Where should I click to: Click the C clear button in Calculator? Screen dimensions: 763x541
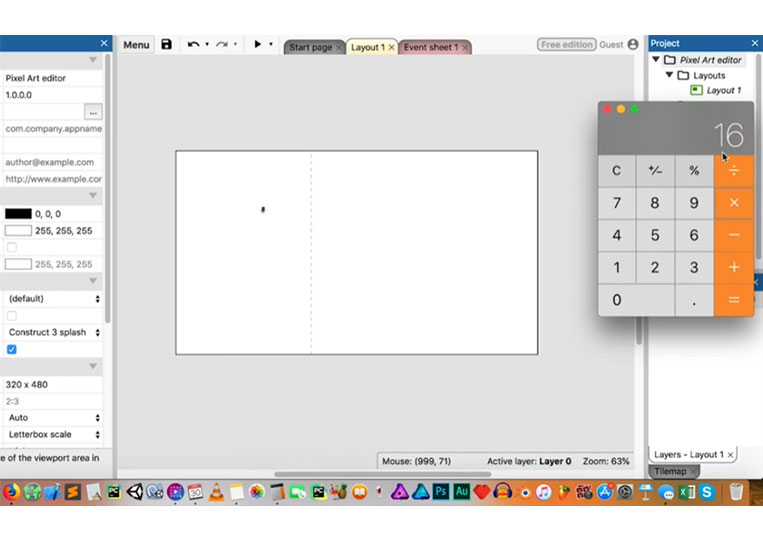[x=617, y=171]
